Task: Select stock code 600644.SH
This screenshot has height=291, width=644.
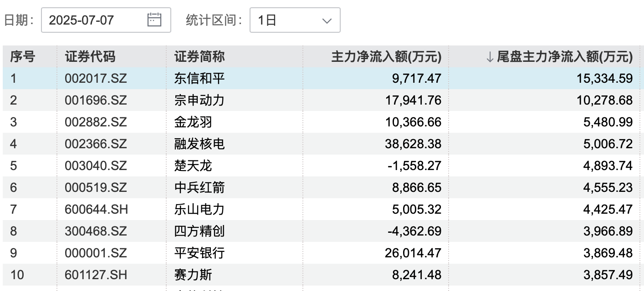Action: (96, 209)
